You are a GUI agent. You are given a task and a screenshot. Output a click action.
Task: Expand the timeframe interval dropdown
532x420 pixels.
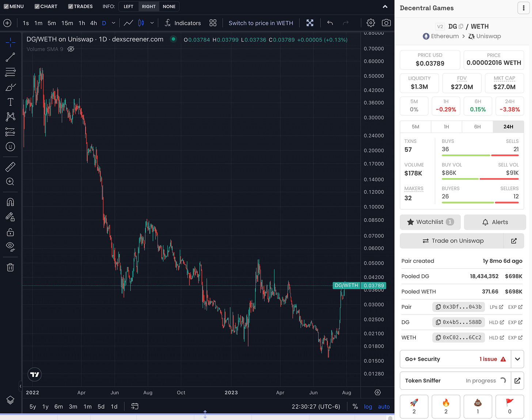click(114, 23)
